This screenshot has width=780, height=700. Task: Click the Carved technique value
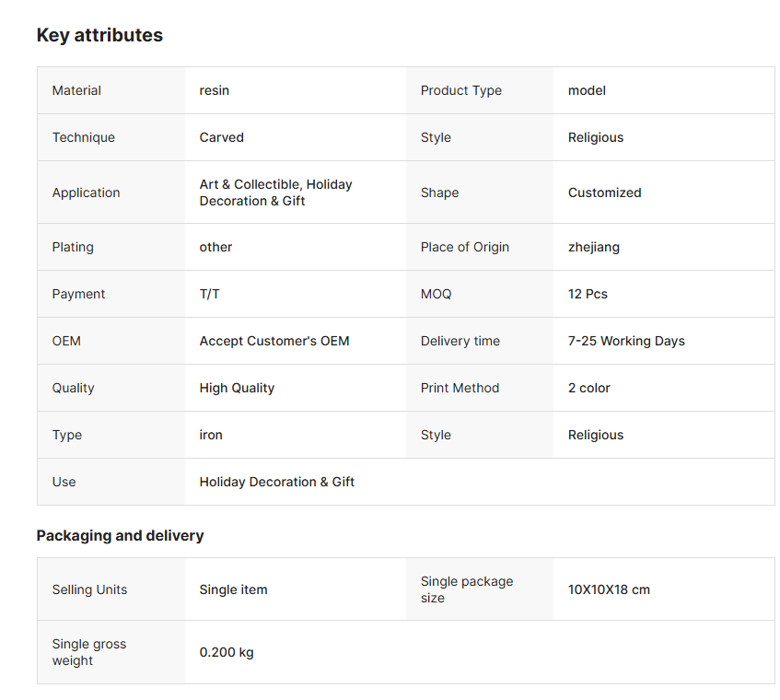tap(222, 137)
